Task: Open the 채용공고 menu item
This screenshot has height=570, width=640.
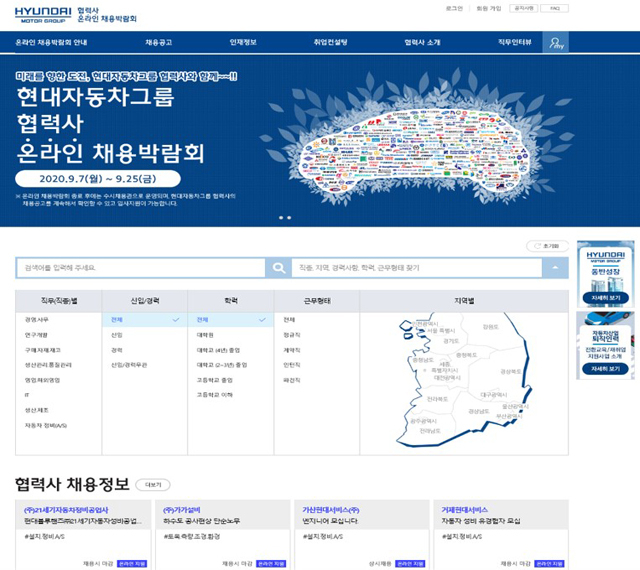Action: (x=158, y=42)
